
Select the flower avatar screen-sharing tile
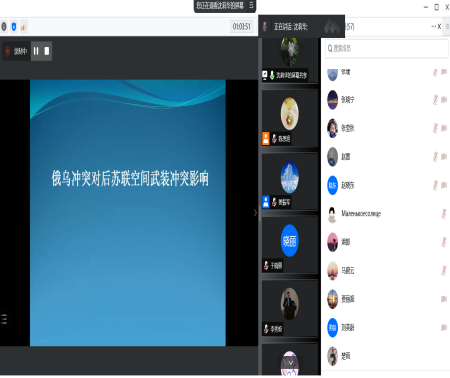tap(290, 60)
